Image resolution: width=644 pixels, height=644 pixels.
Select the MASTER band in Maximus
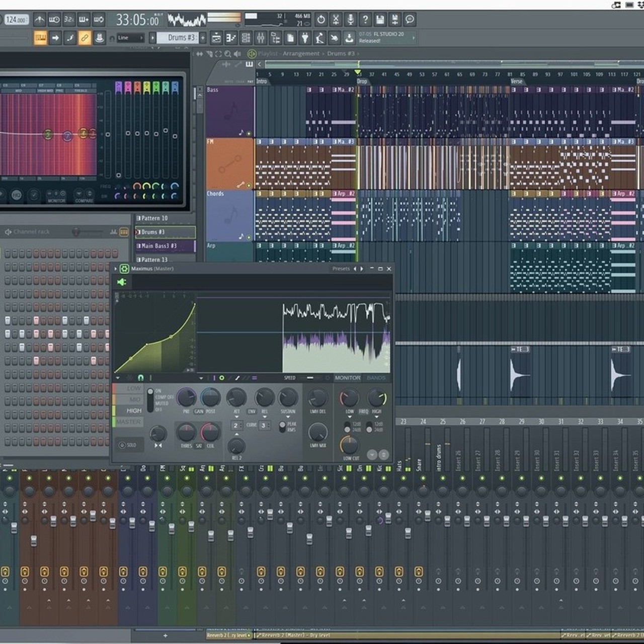coord(129,422)
